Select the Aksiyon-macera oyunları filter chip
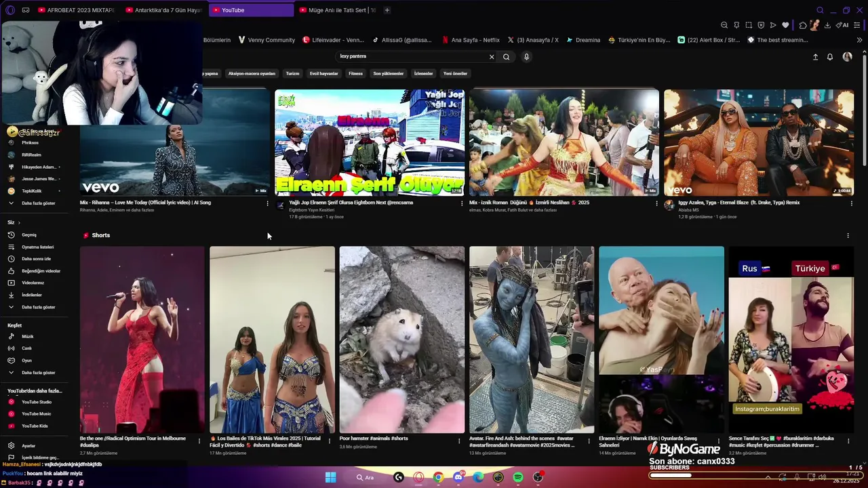The image size is (868, 488). 252,74
